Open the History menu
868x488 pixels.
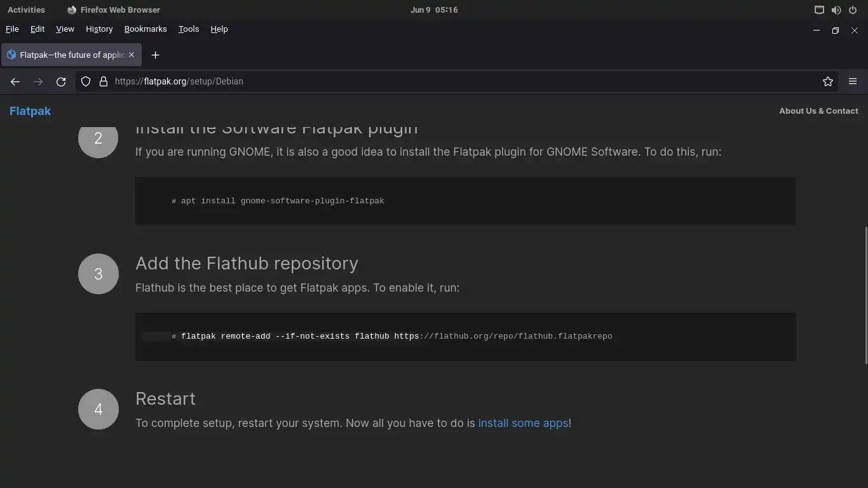99,29
